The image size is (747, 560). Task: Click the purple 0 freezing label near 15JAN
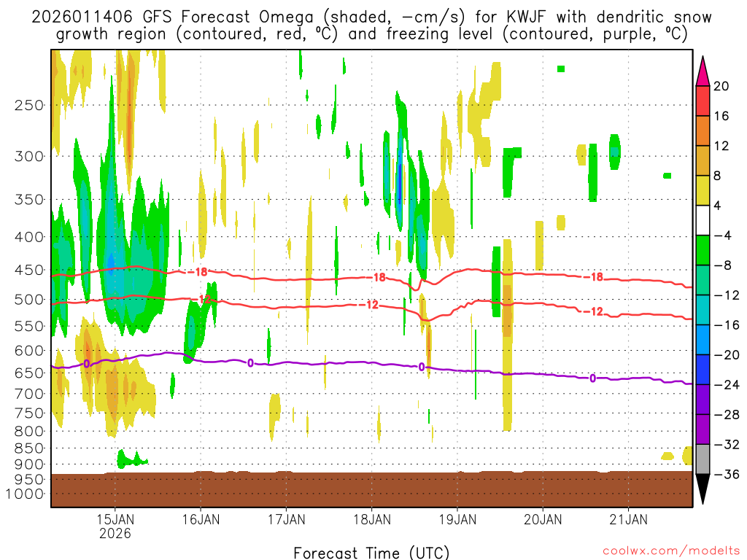pyautogui.click(x=86, y=364)
